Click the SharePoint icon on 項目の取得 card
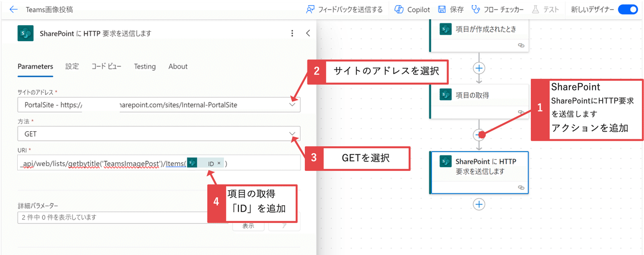 pyautogui.click(x=445, y=95)
